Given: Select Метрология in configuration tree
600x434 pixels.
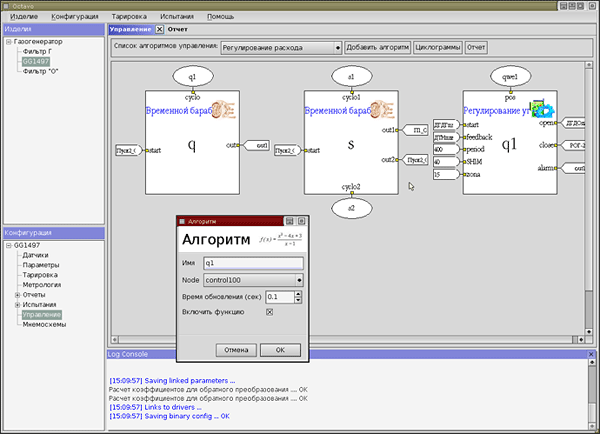Looking at the screenshot, I should tap(42, 285).
